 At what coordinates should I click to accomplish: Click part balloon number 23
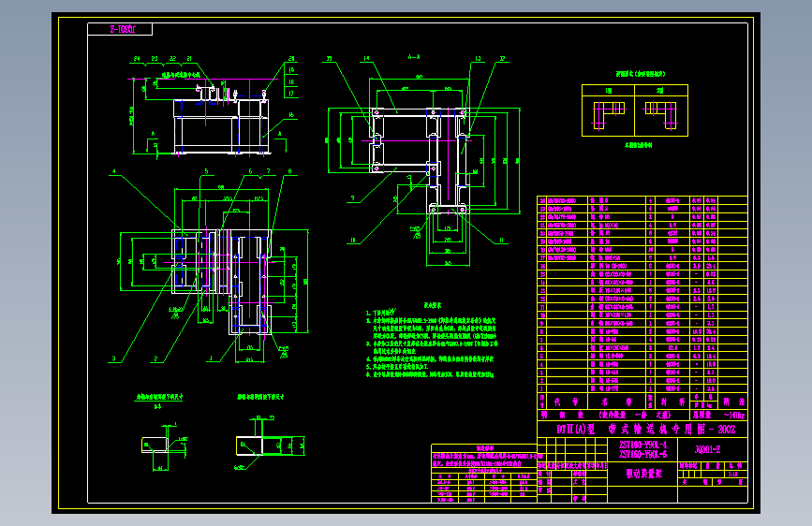(155, 59)
